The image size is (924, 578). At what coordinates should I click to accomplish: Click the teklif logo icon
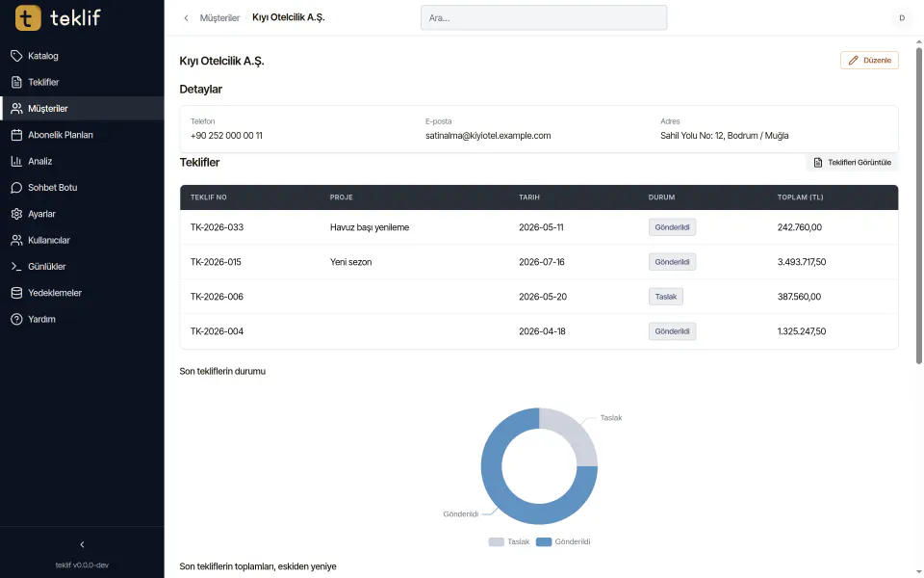tap(28, 17)
